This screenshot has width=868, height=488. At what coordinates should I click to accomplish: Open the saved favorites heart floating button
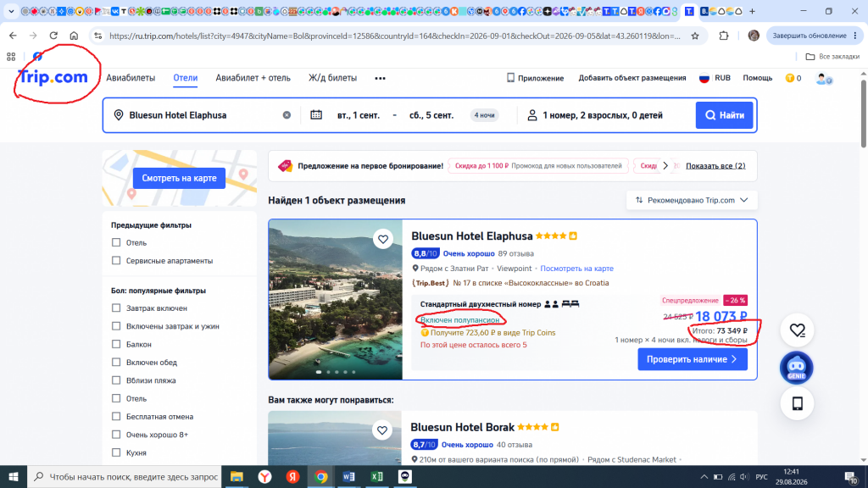click(797, 330)
